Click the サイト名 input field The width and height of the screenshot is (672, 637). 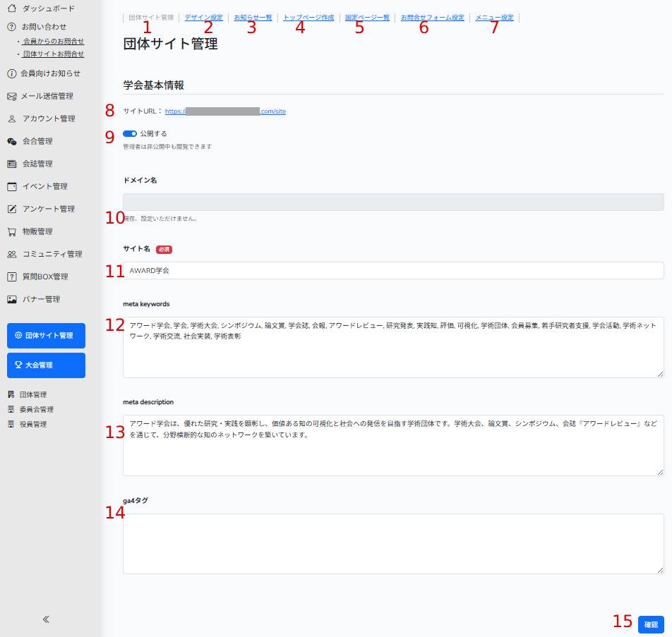(393, 271)
